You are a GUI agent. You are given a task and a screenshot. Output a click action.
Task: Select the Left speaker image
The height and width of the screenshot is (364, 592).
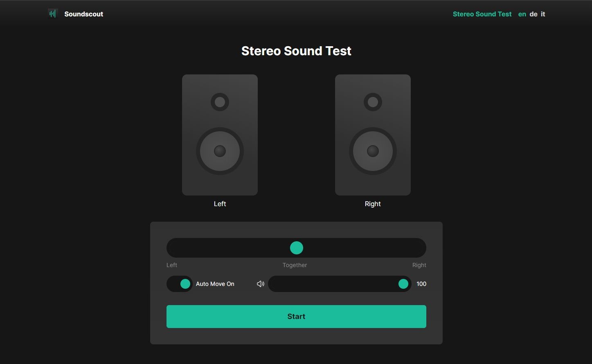[x=220, y=134]
